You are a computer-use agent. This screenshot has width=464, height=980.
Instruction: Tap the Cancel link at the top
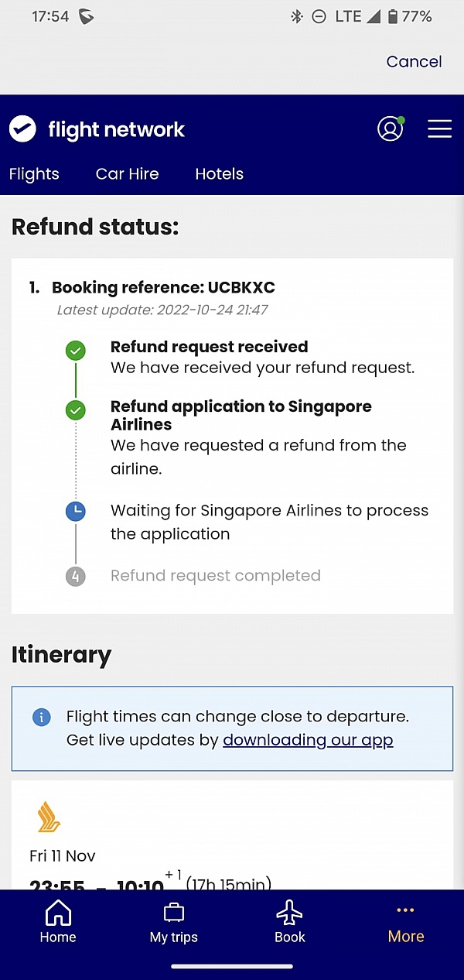[x=414, y=62]
